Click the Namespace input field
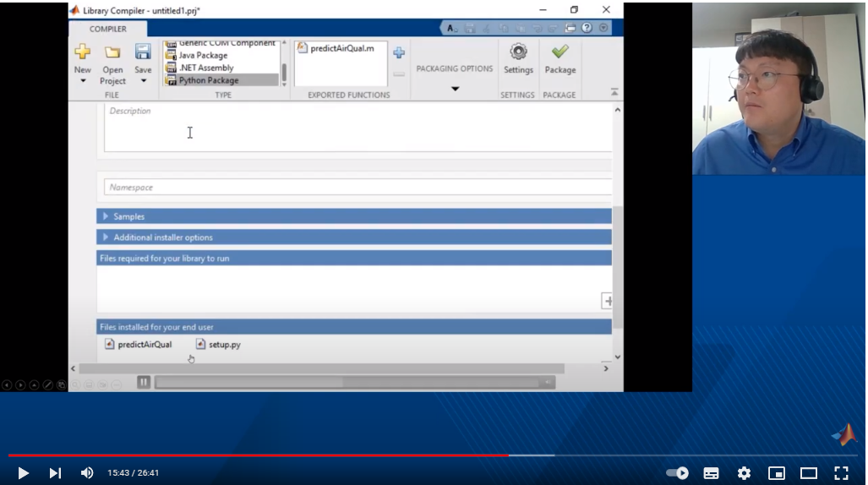This screenshot has height=485, width=868. tap(358, 187)
